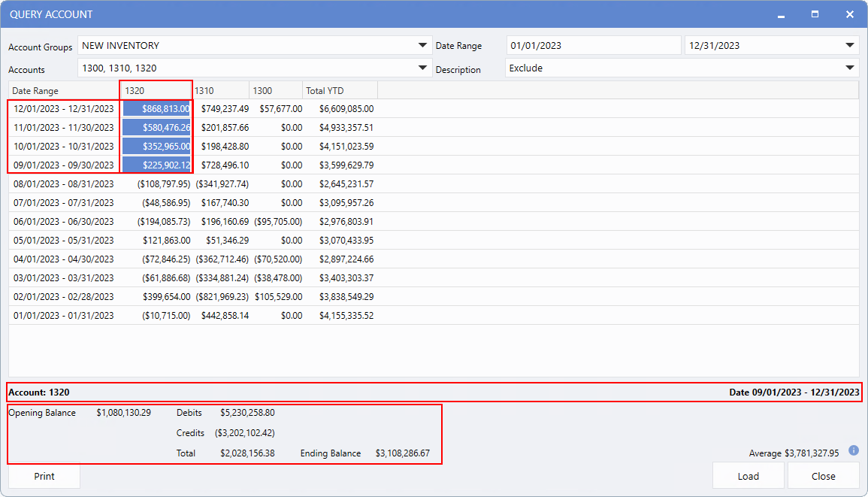The height and width of the screenshot is (497, 868).
Task: Open the Account Groups dropdown
Action: [256, 45]
